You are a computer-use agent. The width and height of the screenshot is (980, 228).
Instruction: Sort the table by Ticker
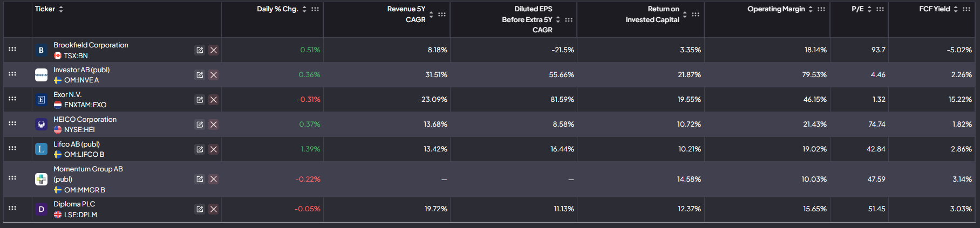61,9
